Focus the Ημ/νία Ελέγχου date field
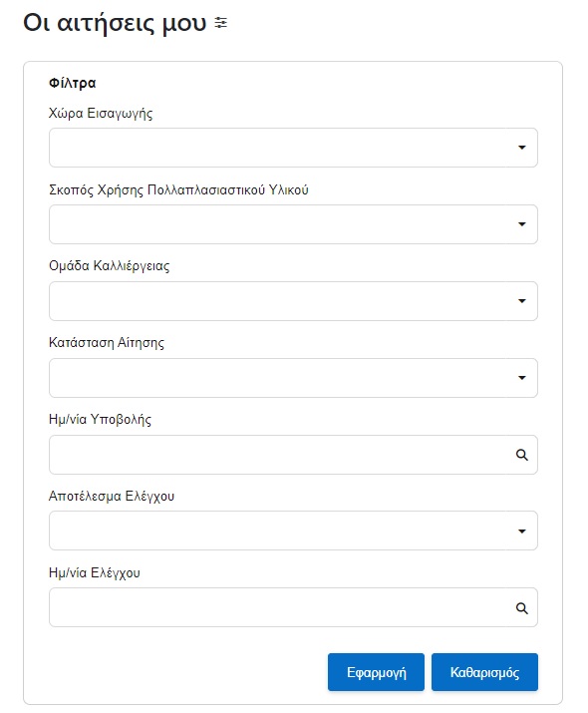 [x=293, y=607]
